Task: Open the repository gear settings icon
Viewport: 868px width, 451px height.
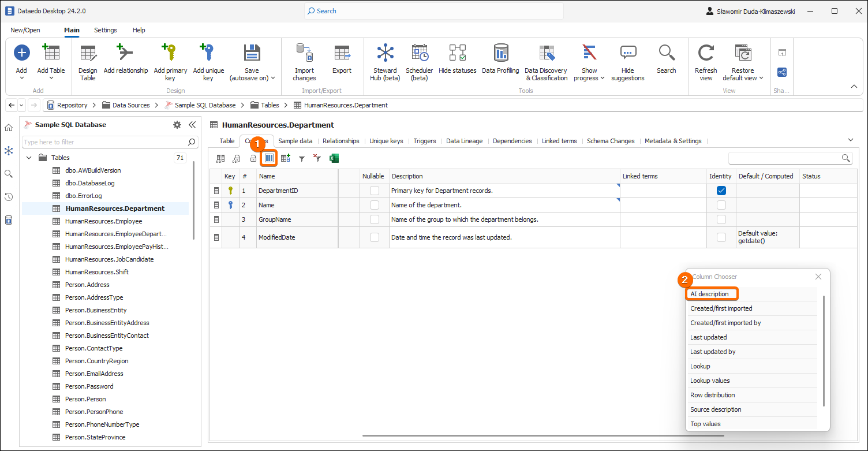Action: pyautogui.click(x=177, y=125)
